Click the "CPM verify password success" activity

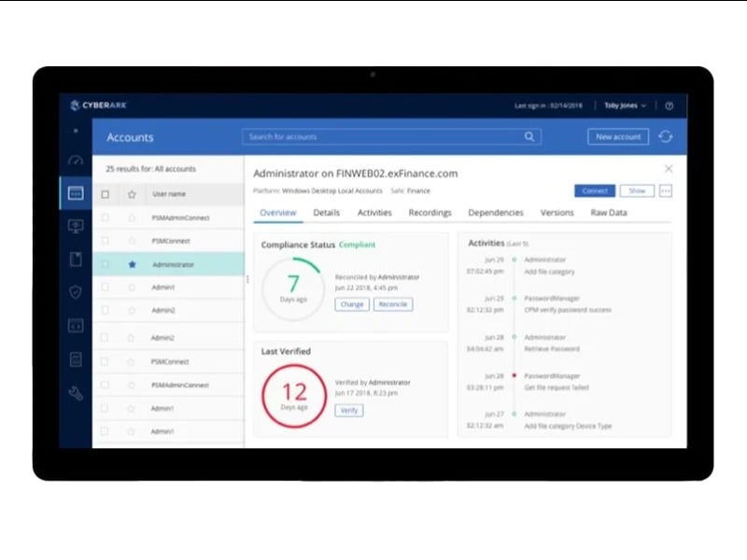(x=568, y=310)
